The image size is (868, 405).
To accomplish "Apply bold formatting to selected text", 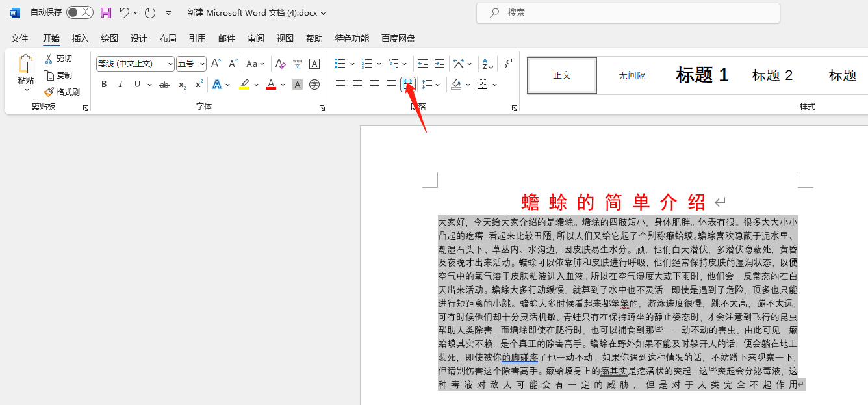I will [x=104, y=85].
